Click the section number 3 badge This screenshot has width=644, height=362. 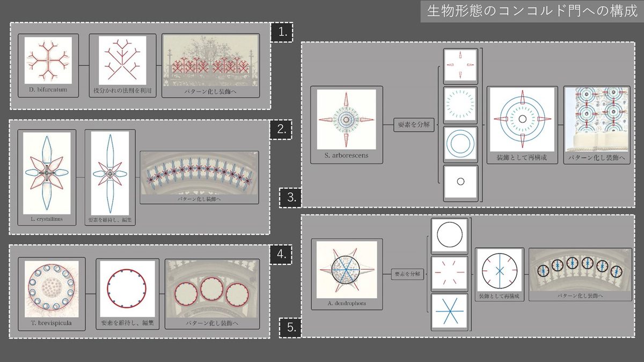(x=291, y=197)
